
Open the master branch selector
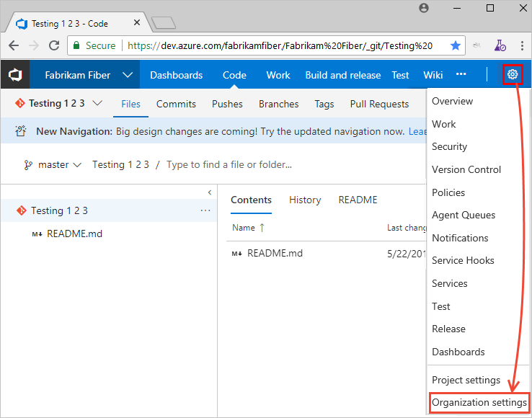pyautogui.click(x=53, y=165)
